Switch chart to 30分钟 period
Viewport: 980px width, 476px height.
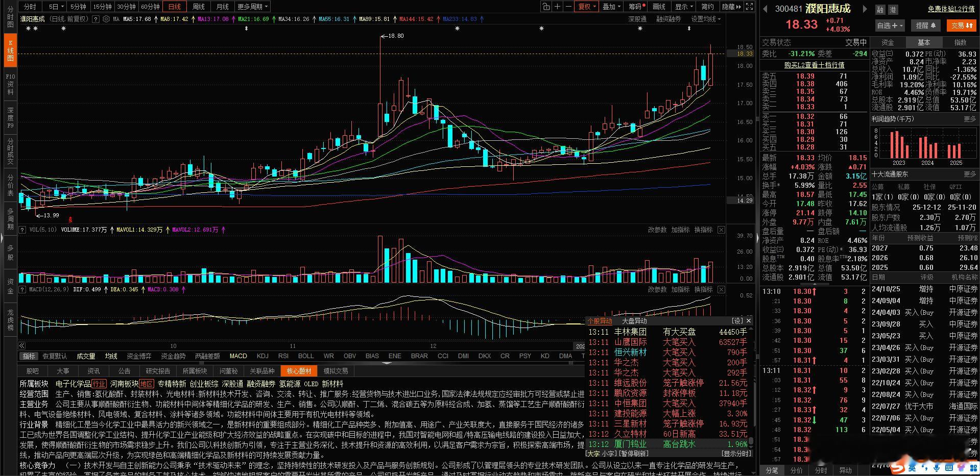(x=126, y=7)
